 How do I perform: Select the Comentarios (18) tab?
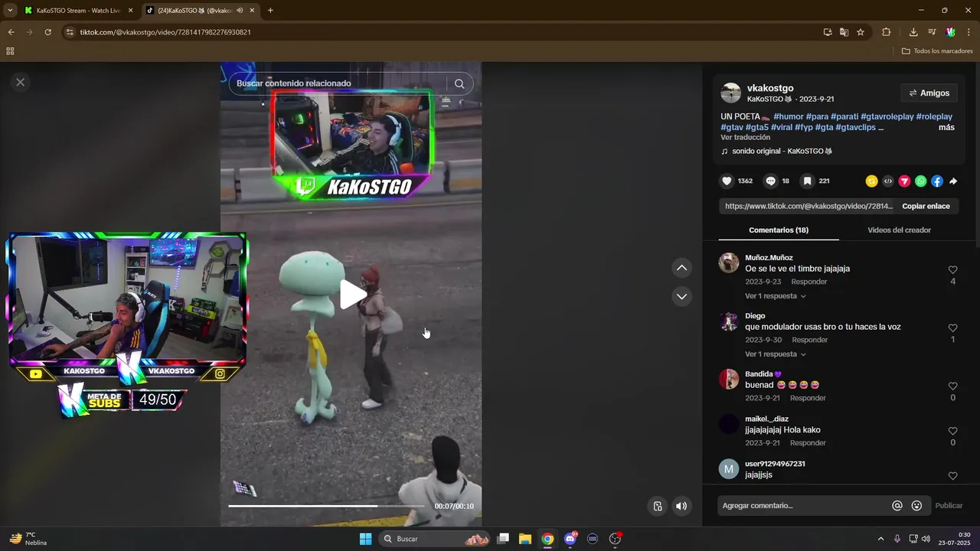pos(779,230)
